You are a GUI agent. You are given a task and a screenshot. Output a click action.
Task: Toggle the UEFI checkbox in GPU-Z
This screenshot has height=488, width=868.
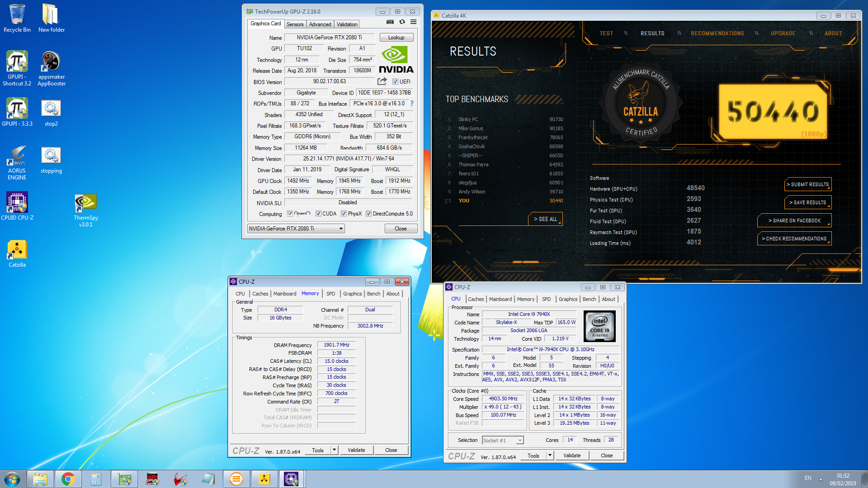395,82
